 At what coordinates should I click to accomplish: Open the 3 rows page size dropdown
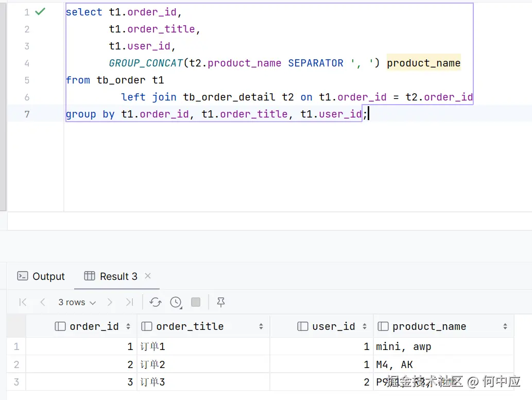(x=77, y=302)
